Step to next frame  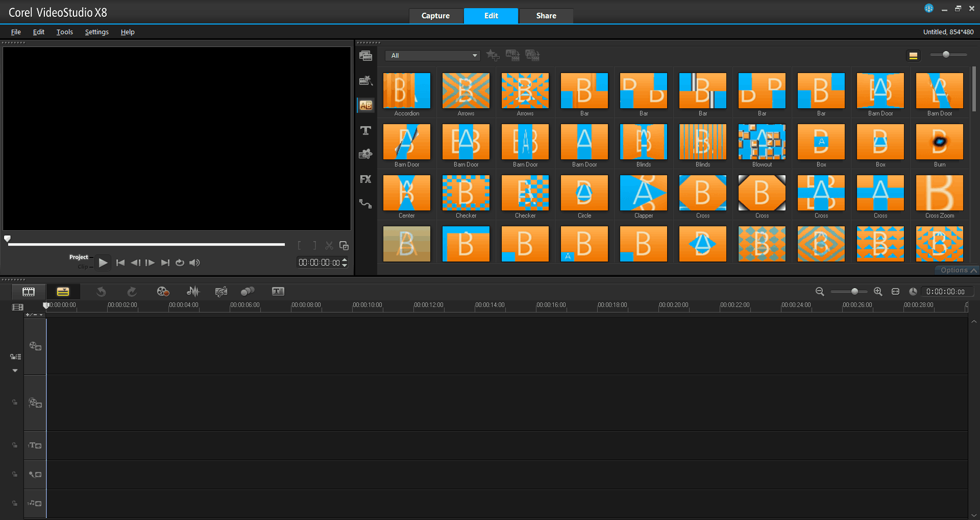[150, 263]
